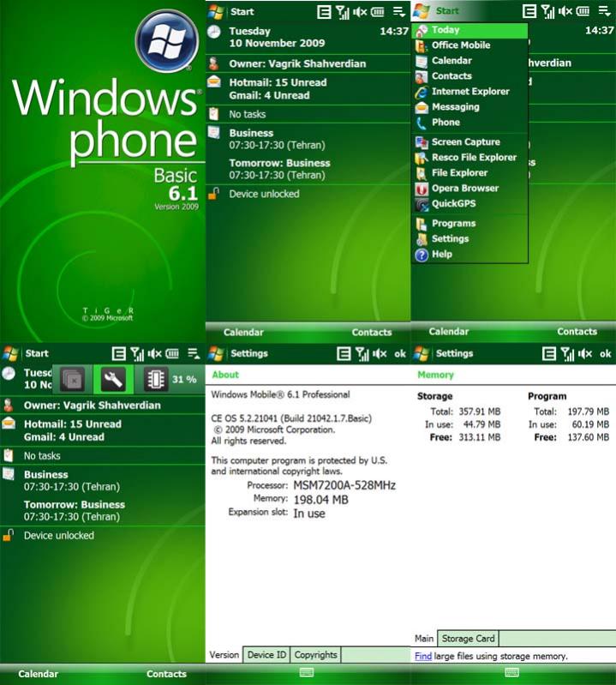Open owner info row on top-middle Today screen
Image resolution: width=616 pixels, height=685 pixels.
tap(308, 63)
